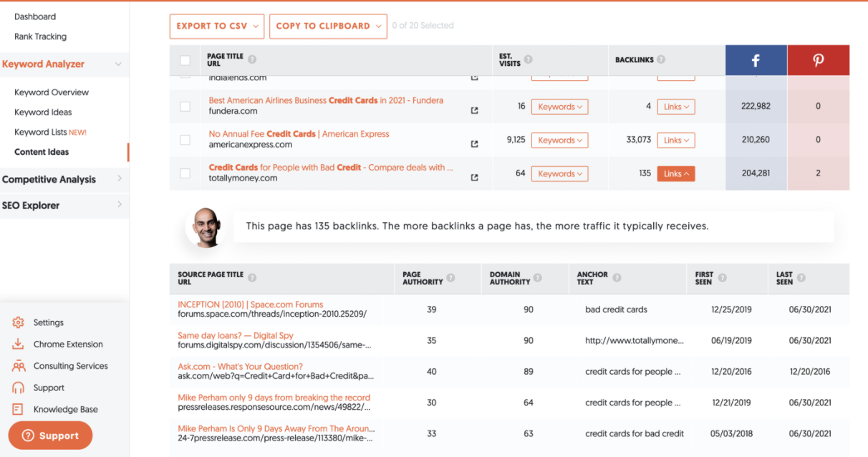This screenshot has width=868, height=457.
Task: Click the orange Support button
Action: (50, 436)
